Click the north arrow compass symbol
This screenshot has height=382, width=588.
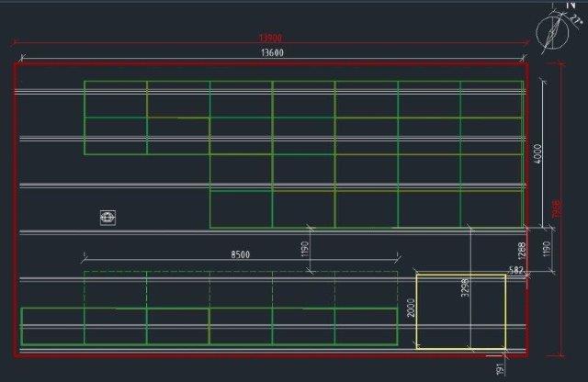[x=552, y=32]
